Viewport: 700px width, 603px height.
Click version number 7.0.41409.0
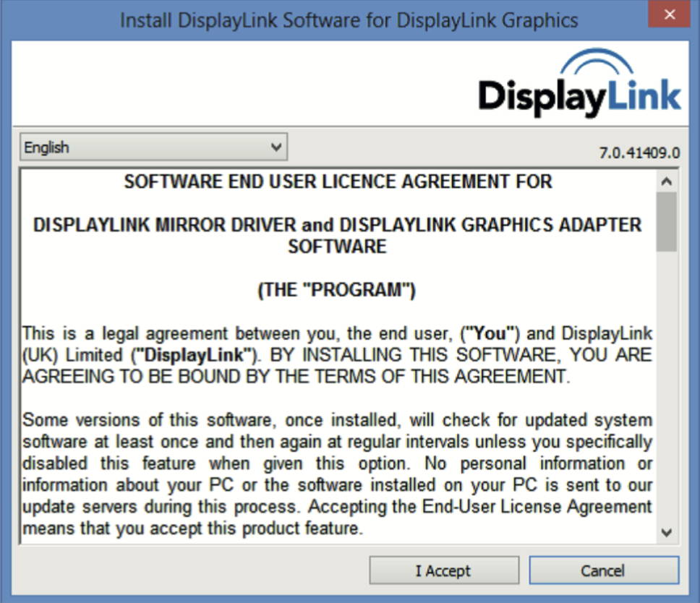639,153
